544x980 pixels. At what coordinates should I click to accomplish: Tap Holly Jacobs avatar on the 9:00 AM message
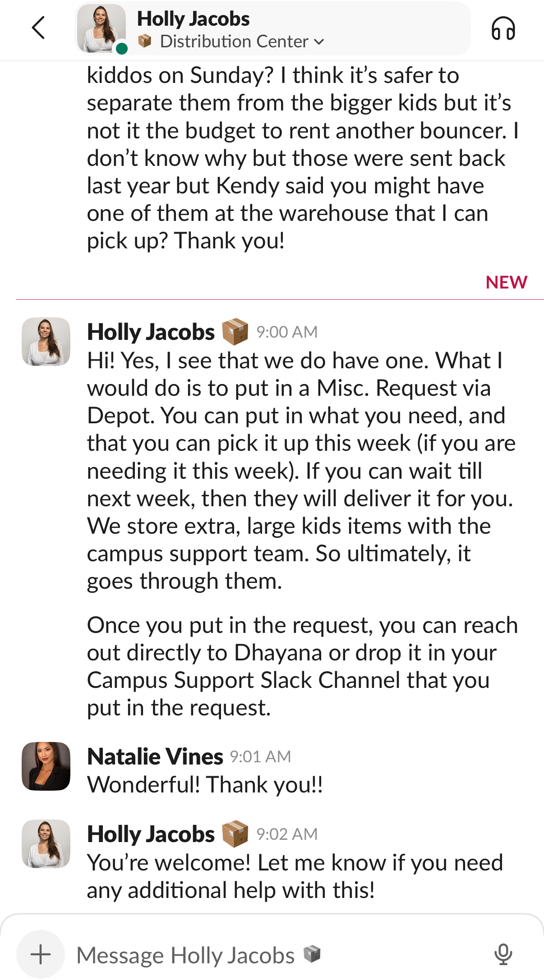46,342
